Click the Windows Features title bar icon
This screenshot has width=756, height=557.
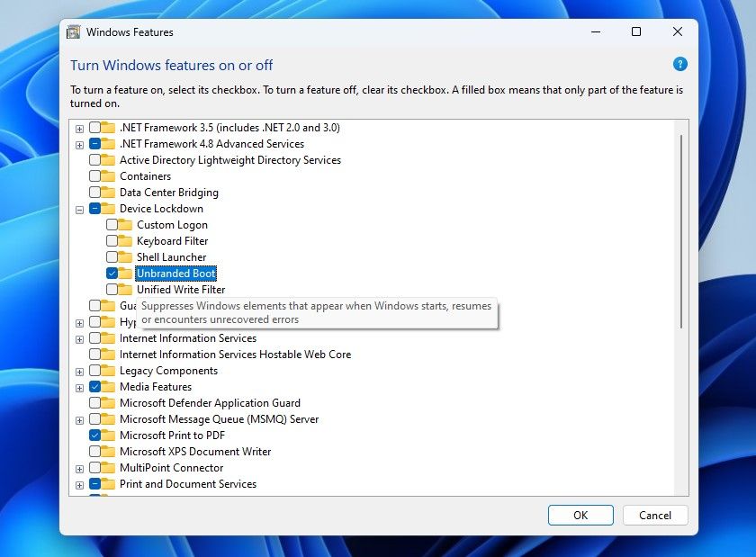(75, 32)
